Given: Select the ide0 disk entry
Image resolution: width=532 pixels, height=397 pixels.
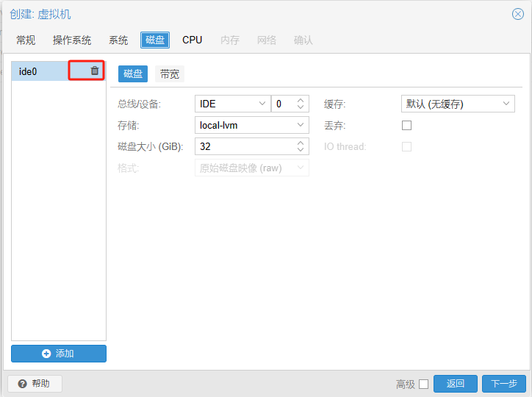Looking at the screenshot, I should click(59, 71).
